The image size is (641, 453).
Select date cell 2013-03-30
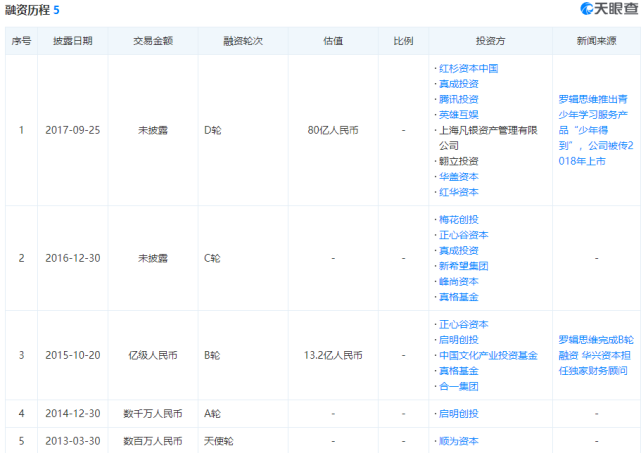73,441
